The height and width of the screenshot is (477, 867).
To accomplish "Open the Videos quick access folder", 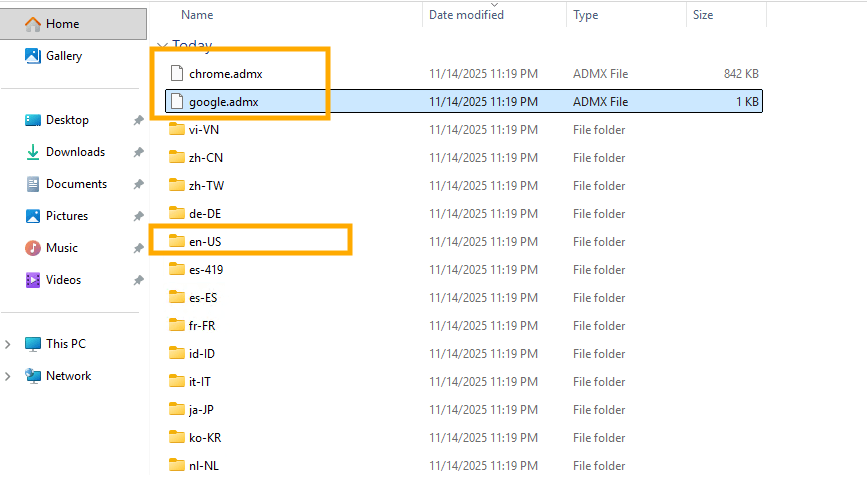I will pyautogui.click(x=63, y=280).
